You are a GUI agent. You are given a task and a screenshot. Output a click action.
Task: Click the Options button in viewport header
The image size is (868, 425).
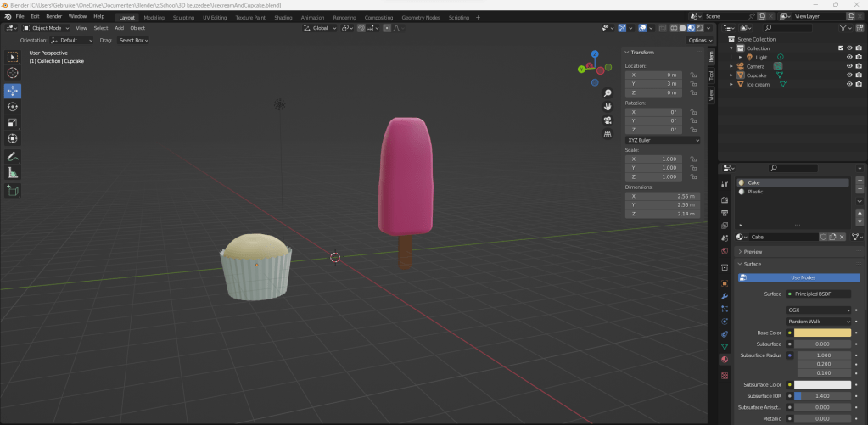pos(699,40)
